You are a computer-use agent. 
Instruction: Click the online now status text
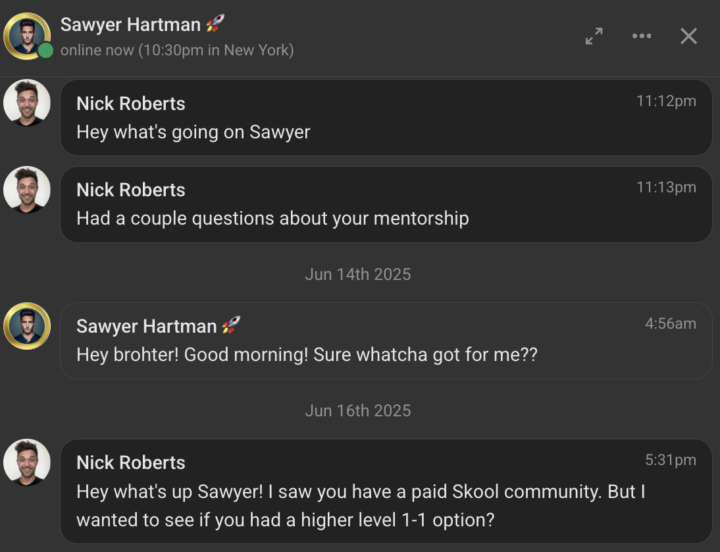point(176,50)
